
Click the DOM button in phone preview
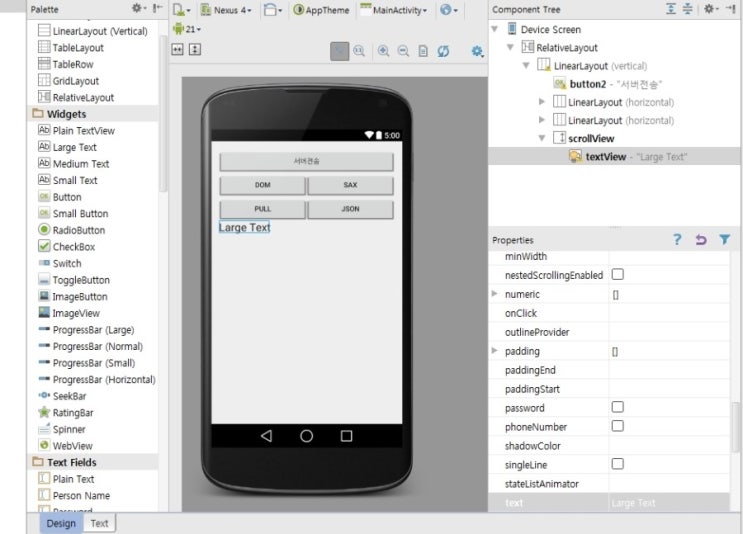tap(263, 185)
